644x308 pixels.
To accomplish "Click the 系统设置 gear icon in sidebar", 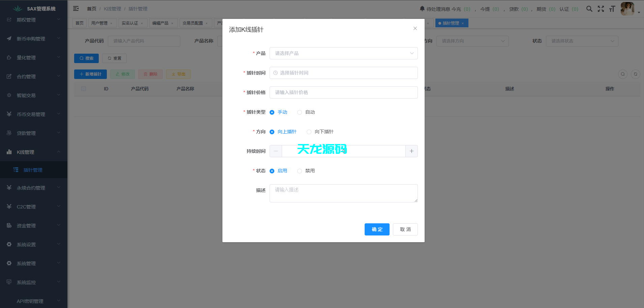I will 9,244.
